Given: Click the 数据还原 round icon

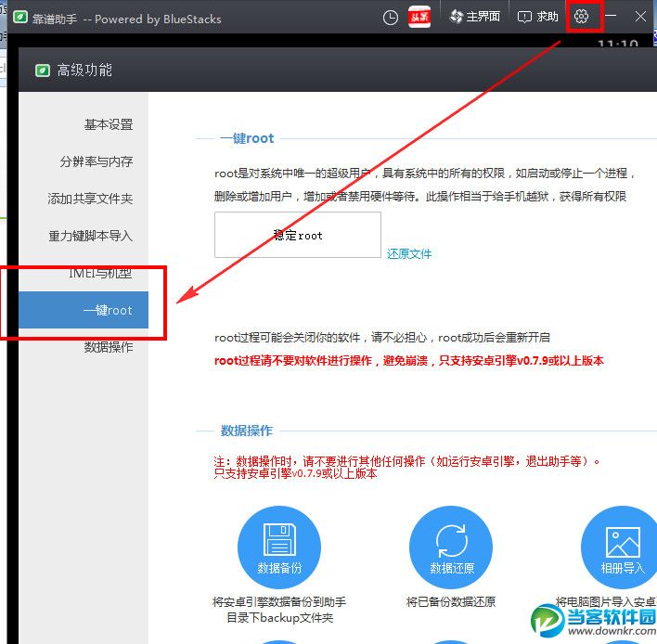Looking at the screenshot, I should pyautogui.click(x=451, y=547).
